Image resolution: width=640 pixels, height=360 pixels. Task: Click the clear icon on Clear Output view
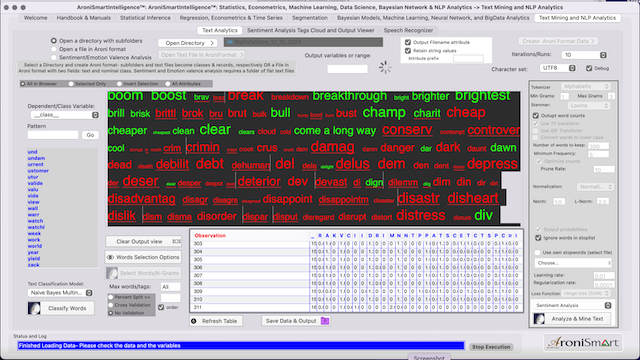176,241
